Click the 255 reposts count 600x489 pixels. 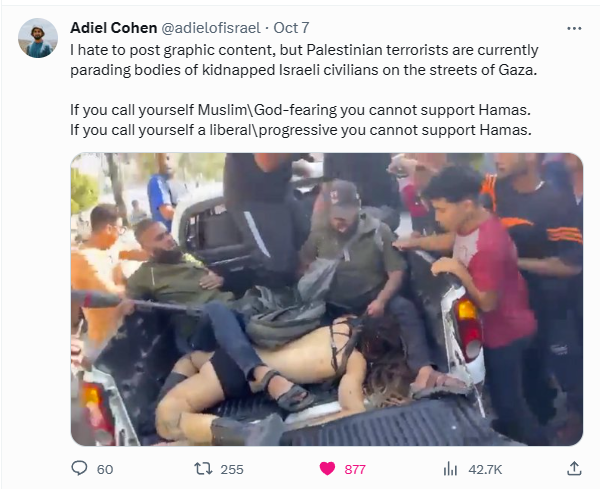[x=232, y=469]
